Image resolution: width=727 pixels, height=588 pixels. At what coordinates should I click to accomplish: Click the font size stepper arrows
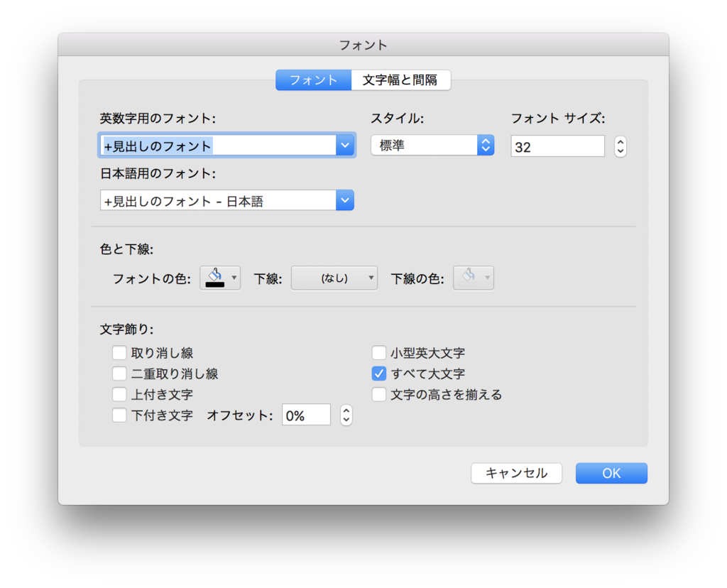click(x=621, y=146)
